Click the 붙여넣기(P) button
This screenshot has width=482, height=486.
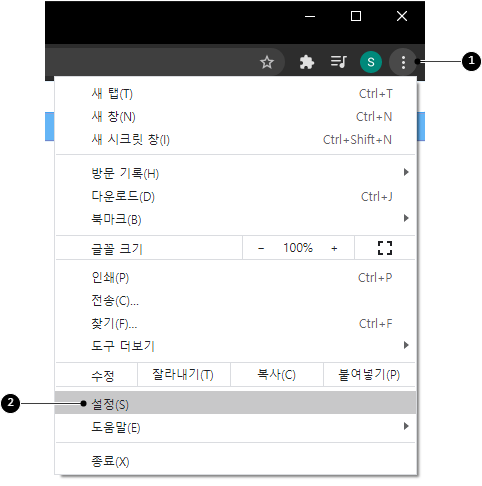(369, 375)
